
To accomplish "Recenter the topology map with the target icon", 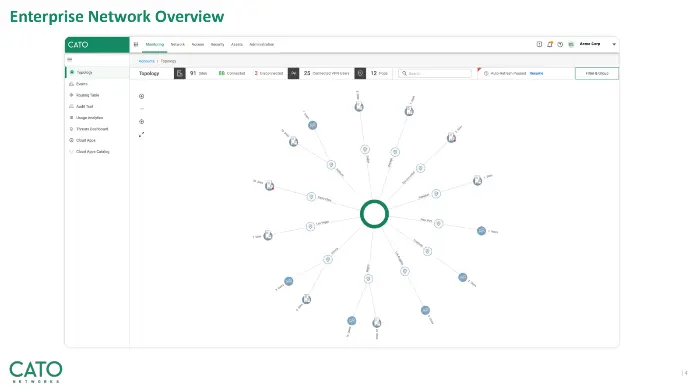I will tap(142, 122).
